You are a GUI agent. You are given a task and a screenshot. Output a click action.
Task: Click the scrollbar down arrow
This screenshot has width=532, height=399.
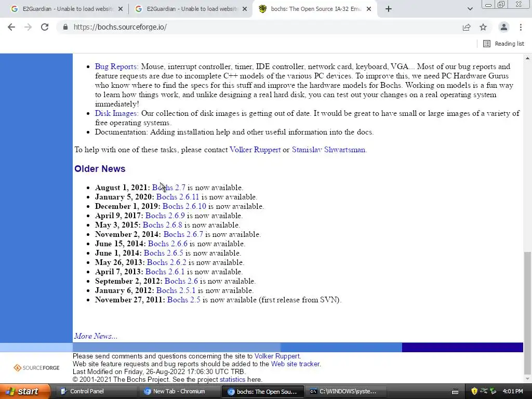(x=527, y=379)
